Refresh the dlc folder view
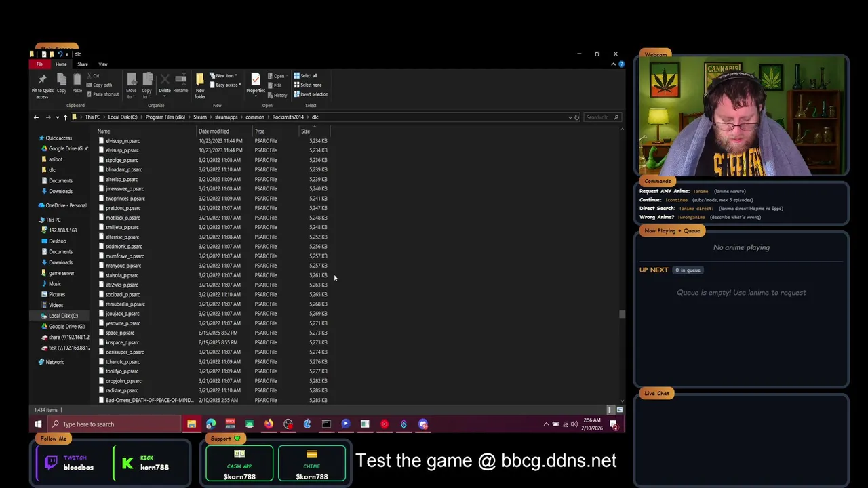Screen dimensions: 868x488 pos(577,117)
